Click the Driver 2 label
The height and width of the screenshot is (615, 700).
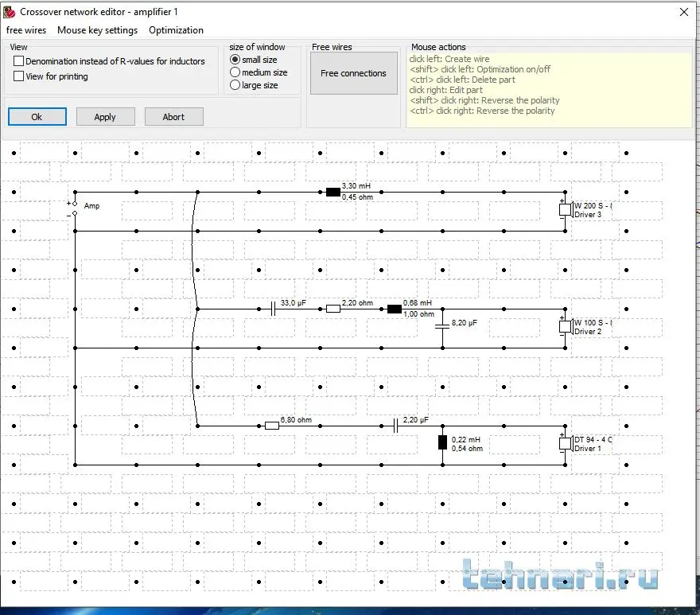[x=588, y=332]
